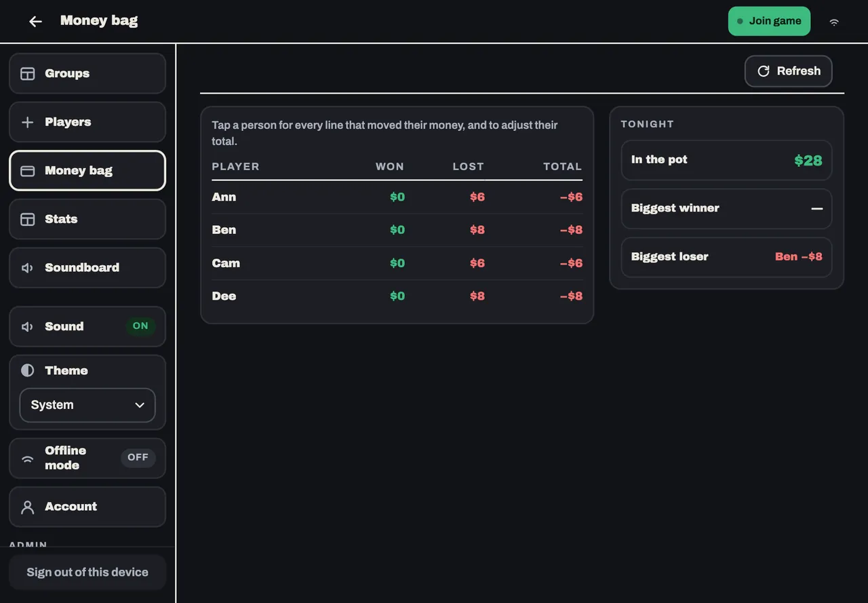Click the Groups layout icon in sidebar
This screenshot has width=868, height=603.
28,74
